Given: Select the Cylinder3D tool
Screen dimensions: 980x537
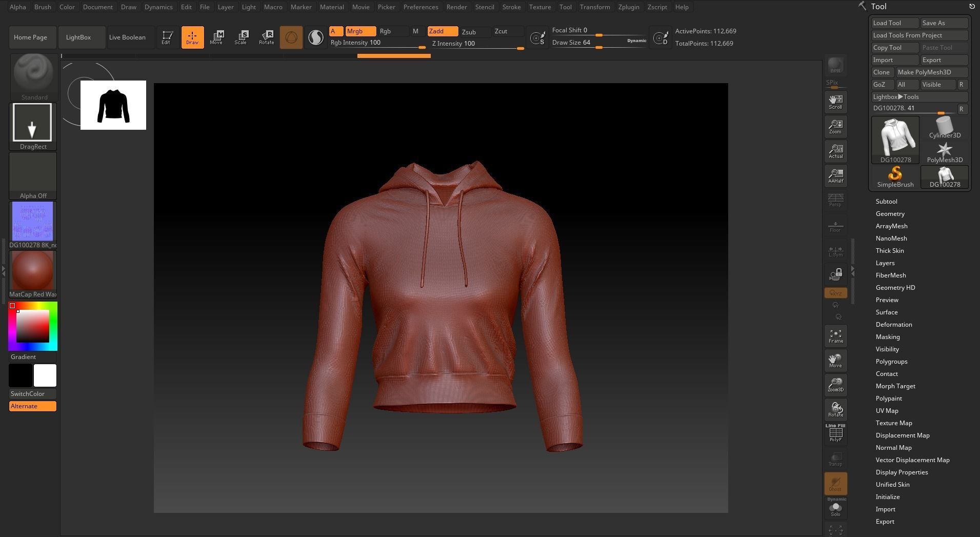Looking at the screenshot, I should click(x=945, y=127).
